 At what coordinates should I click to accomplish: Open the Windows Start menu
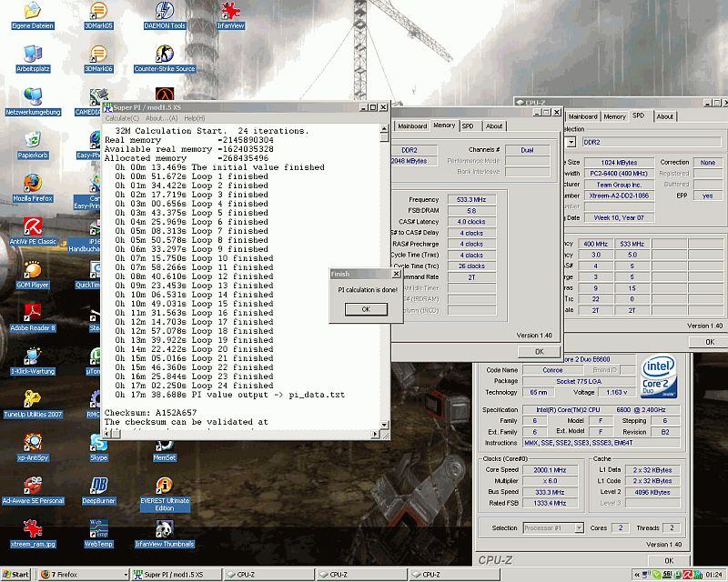pos(15,575)
